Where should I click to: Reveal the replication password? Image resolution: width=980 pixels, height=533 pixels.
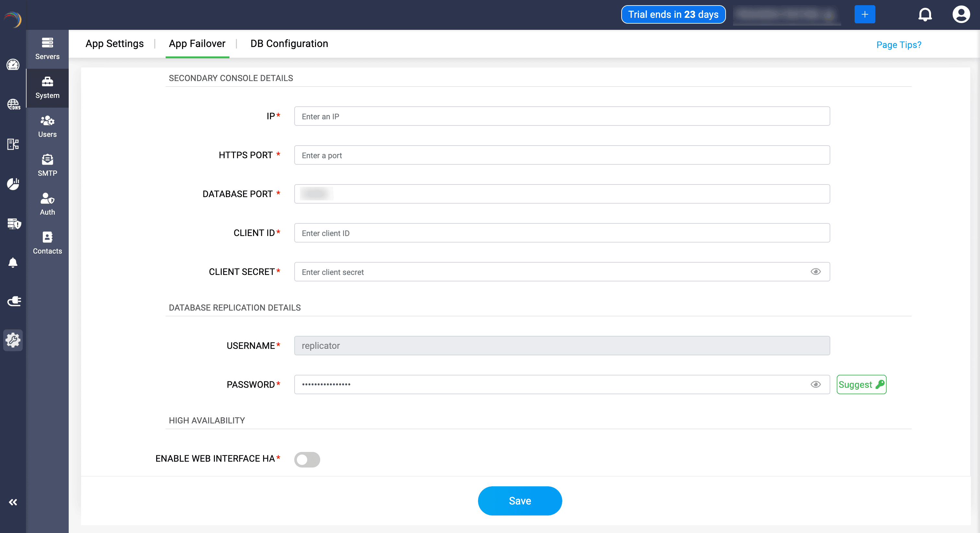click(x=815, y=384)
